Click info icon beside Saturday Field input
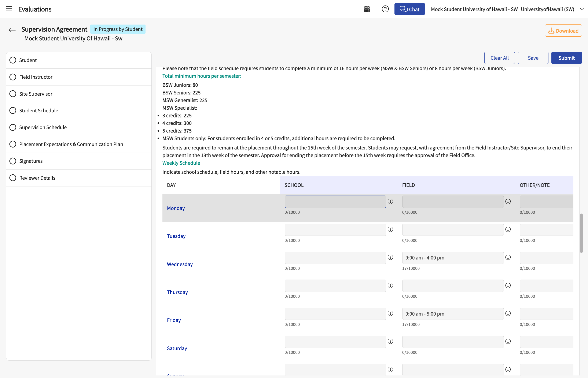Screen dimensions: 588x378 (x=508, y=341)
